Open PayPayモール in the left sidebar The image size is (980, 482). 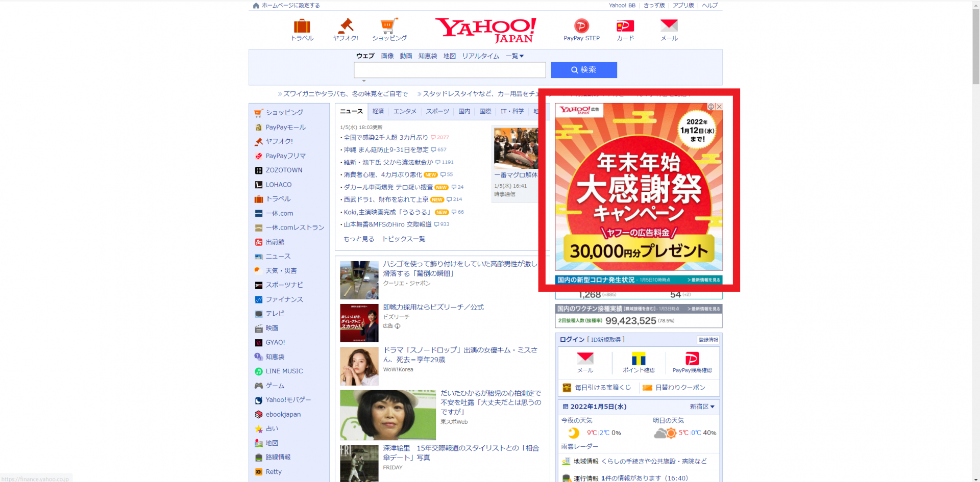point(285,127)
